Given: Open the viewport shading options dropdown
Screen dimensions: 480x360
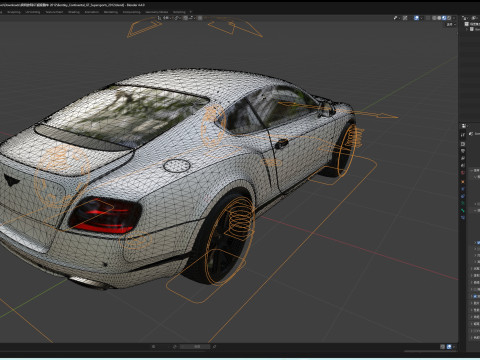Looking at the screenshot, I should (x=454, y=18).
